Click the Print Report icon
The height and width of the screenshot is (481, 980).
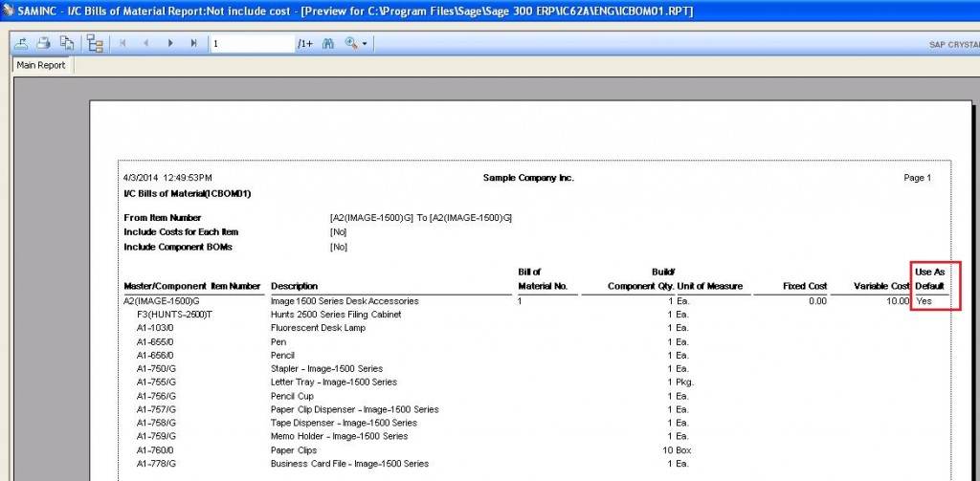click(43, 43)
